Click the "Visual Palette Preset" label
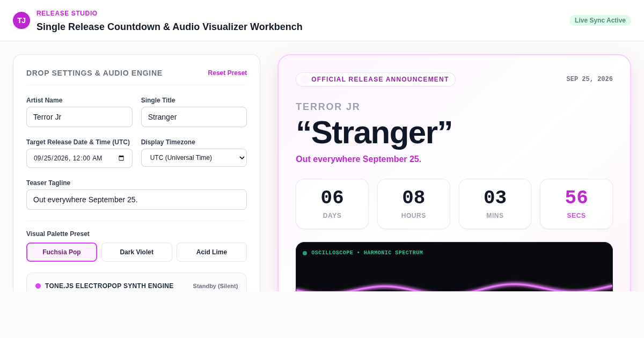644x338 pixels. (x=58, y=234)
